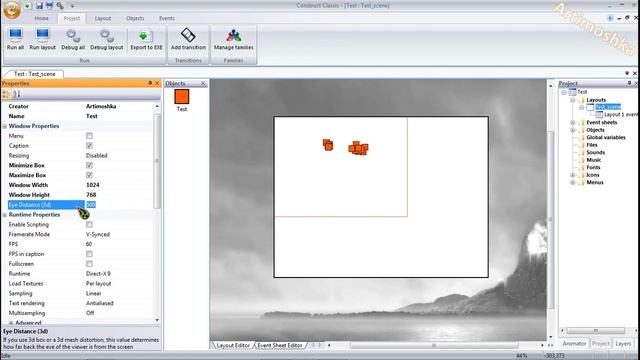
Task: Select the cluster of orange sprites in layout
Action: point(358,148)
